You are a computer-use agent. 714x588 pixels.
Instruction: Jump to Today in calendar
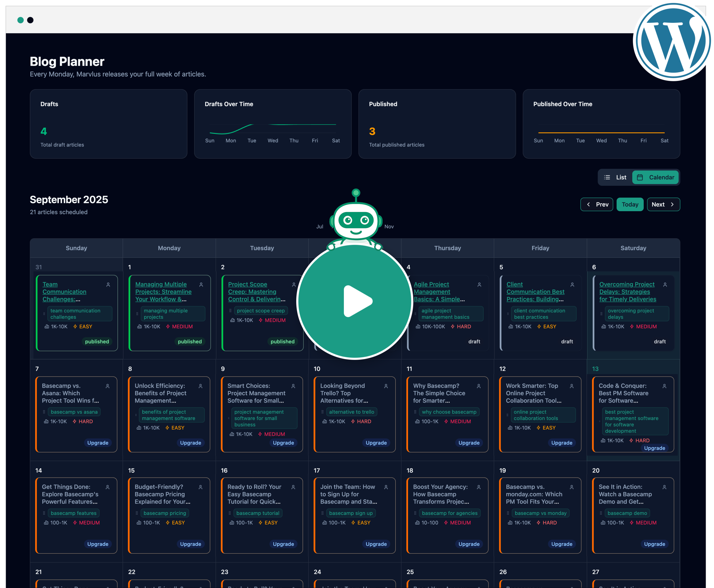(630, 204)
